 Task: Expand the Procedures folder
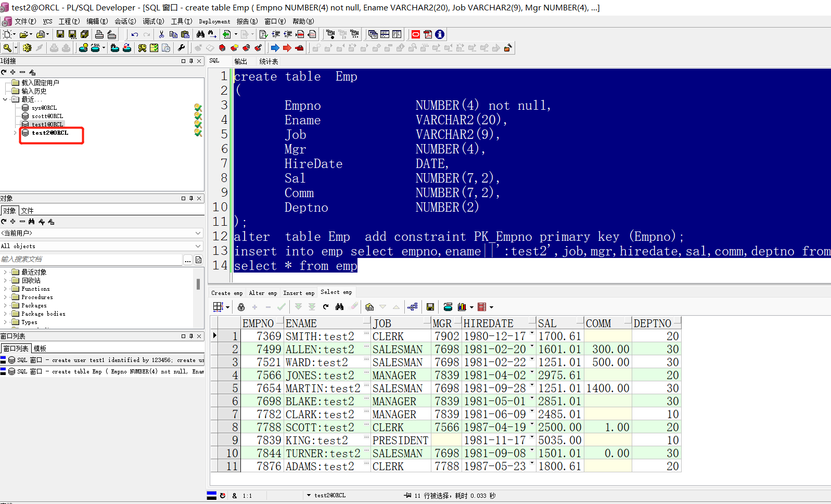pyautogui.click(x=5, y=297)
